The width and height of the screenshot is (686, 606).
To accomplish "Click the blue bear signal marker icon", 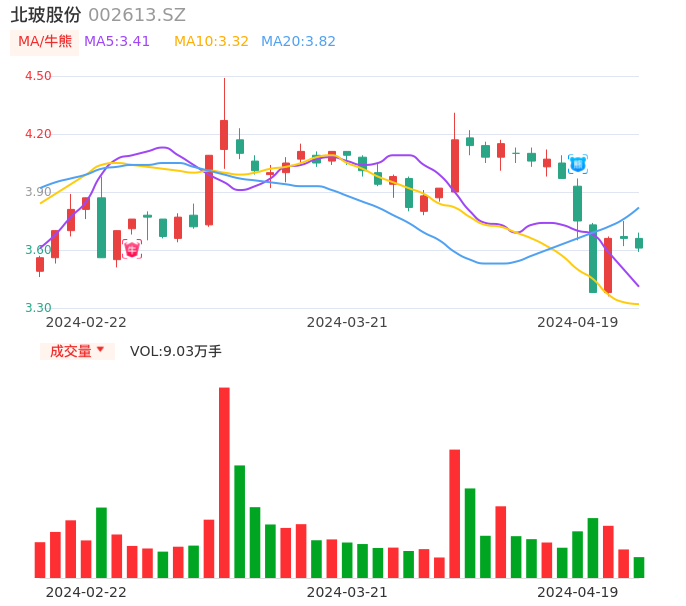I will [577, 164].
